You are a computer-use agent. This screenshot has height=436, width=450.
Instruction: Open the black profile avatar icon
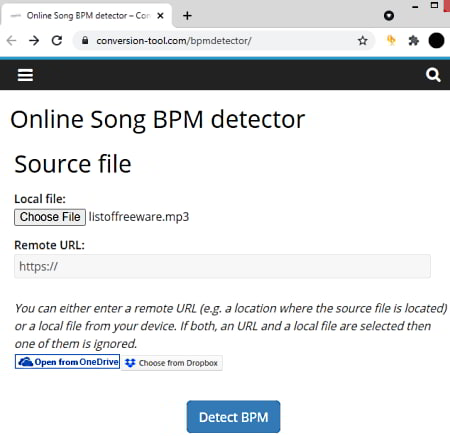pyautogui.click(x=436, y=41)
